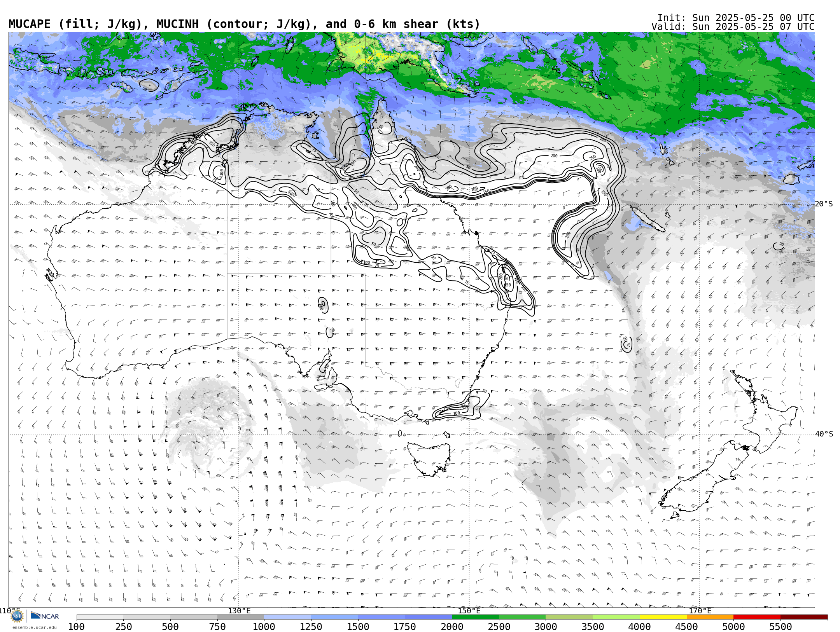Click the 250 MUCINH contour label over the Coral Sea
This screenshot has height=632, width=840.
(x=593, y=157)
